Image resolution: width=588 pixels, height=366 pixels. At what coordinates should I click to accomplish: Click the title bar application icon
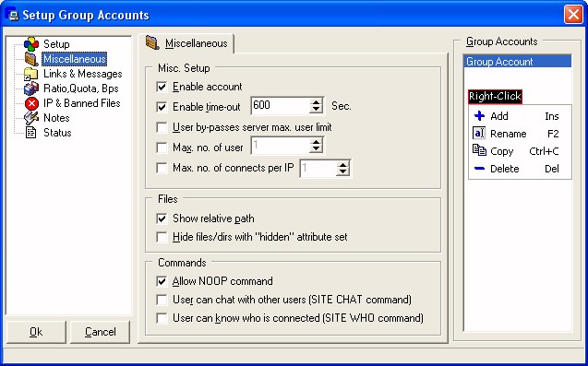pyautogui.click(x=12, y=15)
